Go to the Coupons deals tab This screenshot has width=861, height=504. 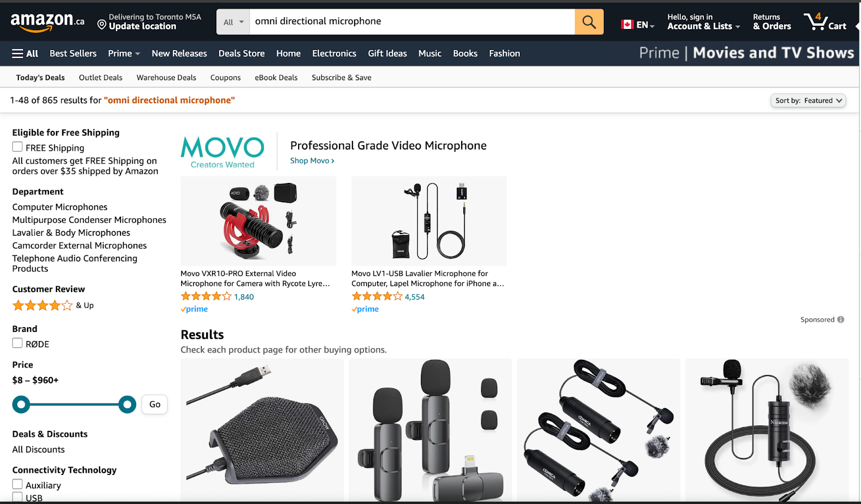pos(225,77)
